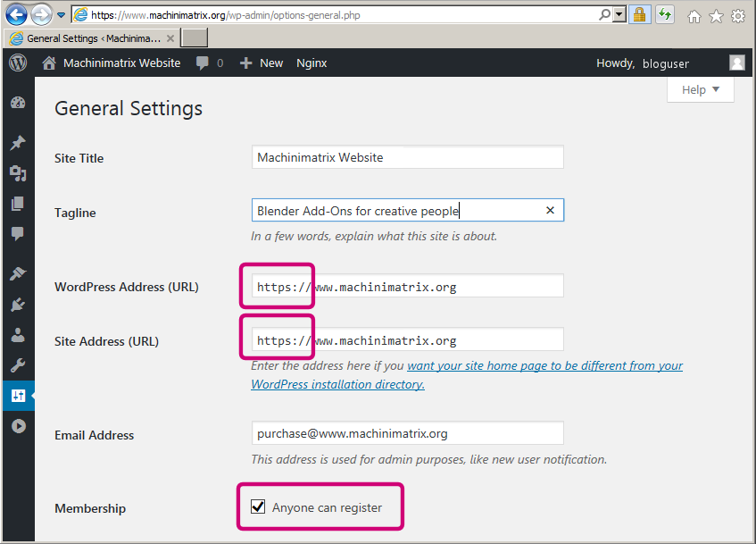This screenshot has height=544, width=756.
Task: Click the WordPress Address (URL) field
Action: coord(407,287)
